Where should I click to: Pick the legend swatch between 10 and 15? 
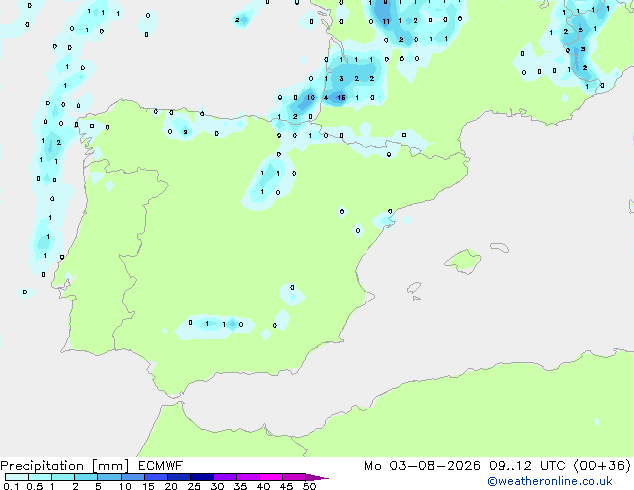132,477
